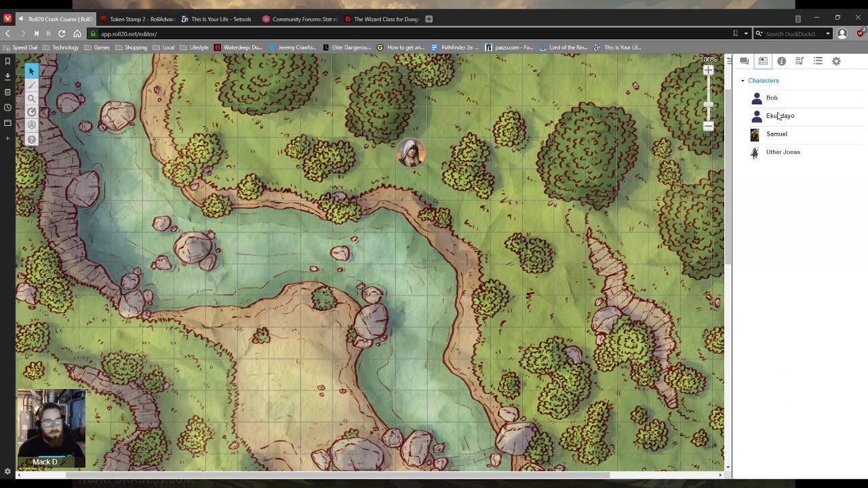Go to the browser home page
868x488 pixels.
coord(77,33)
